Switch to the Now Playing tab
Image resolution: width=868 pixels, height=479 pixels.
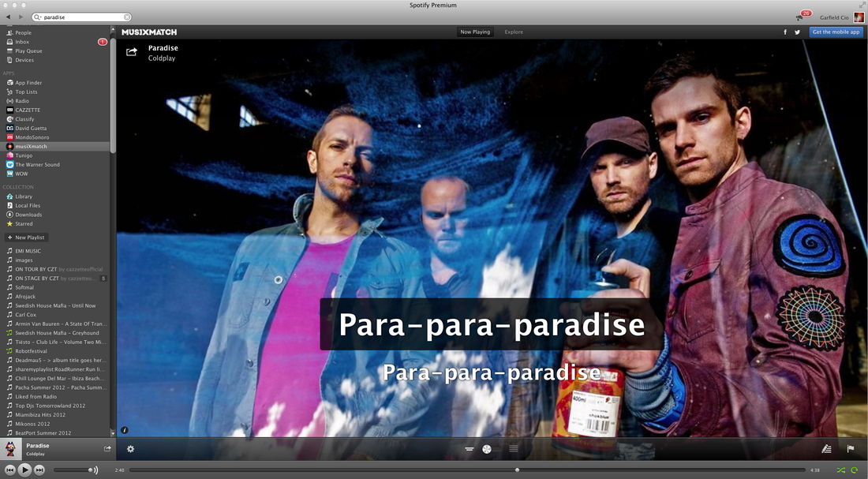[x=475, y=32]
